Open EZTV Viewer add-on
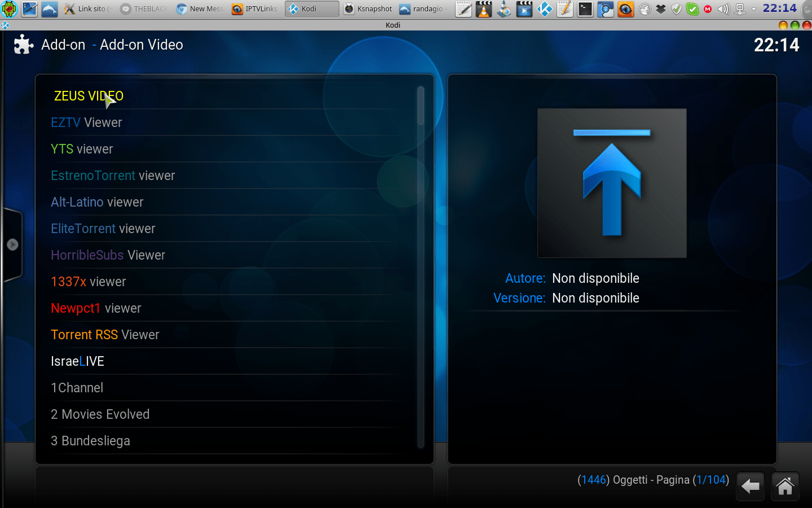This screenshot has width=812, height=508. 233,122
